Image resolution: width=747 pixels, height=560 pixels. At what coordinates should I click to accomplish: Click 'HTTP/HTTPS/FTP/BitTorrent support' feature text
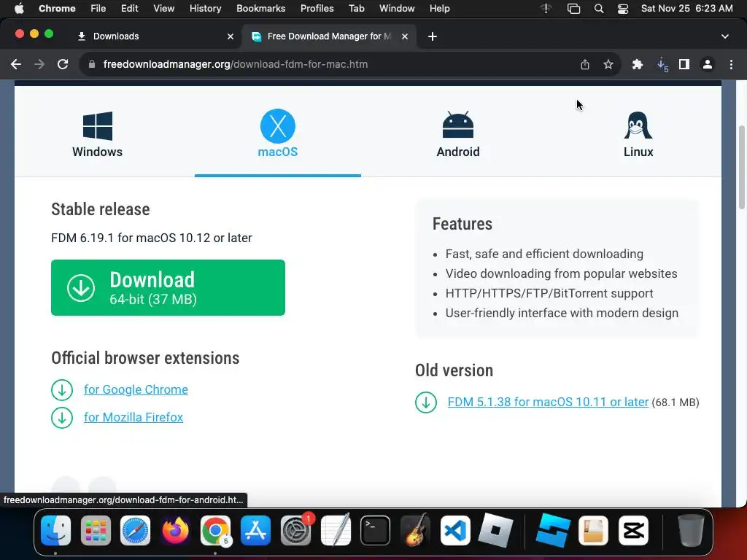pyautogui.click(x=549, y=293)
